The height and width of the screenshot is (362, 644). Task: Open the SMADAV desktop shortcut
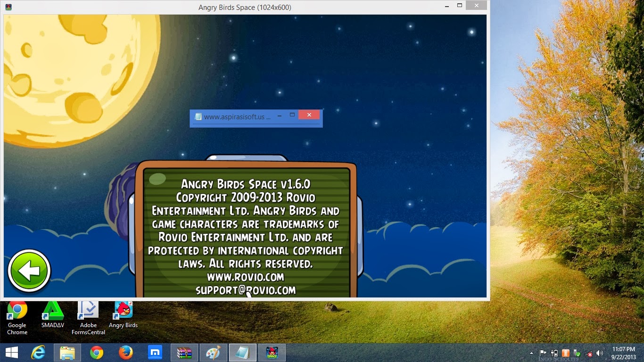(53, 315)
